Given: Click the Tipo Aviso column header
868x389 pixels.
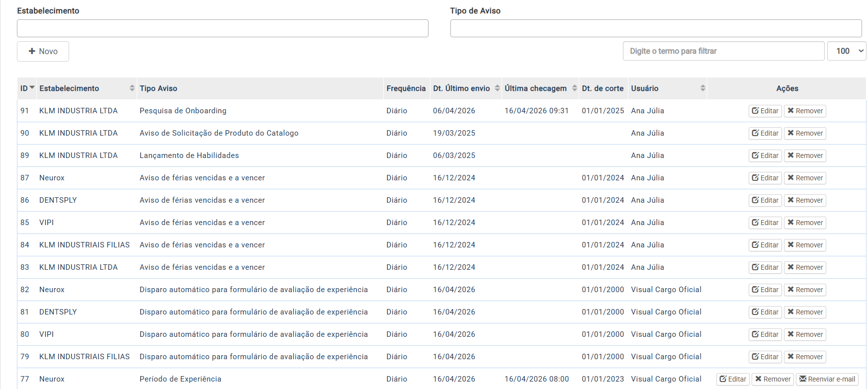Looking at the screenshot, I should 158,88.
